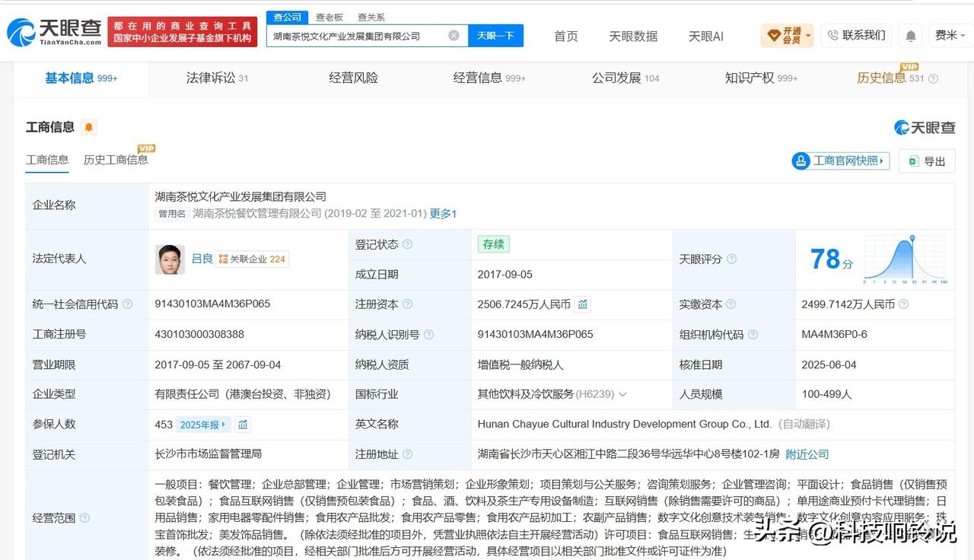Click the 天眼一下 search button
This screenshot has width=974, height=560.
point(495,36)
